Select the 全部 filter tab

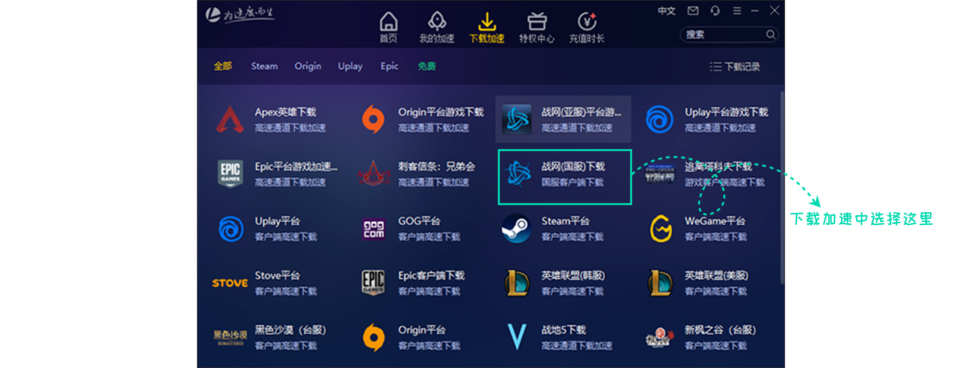[222, 66]
